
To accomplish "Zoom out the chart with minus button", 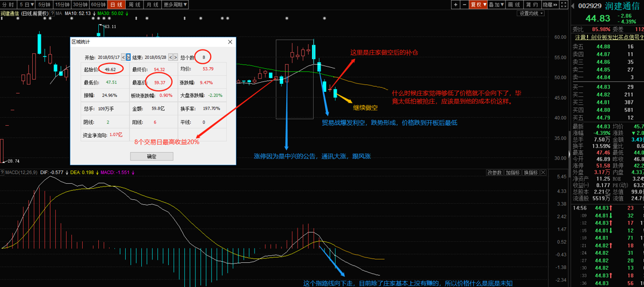I will tap(464, 5).
